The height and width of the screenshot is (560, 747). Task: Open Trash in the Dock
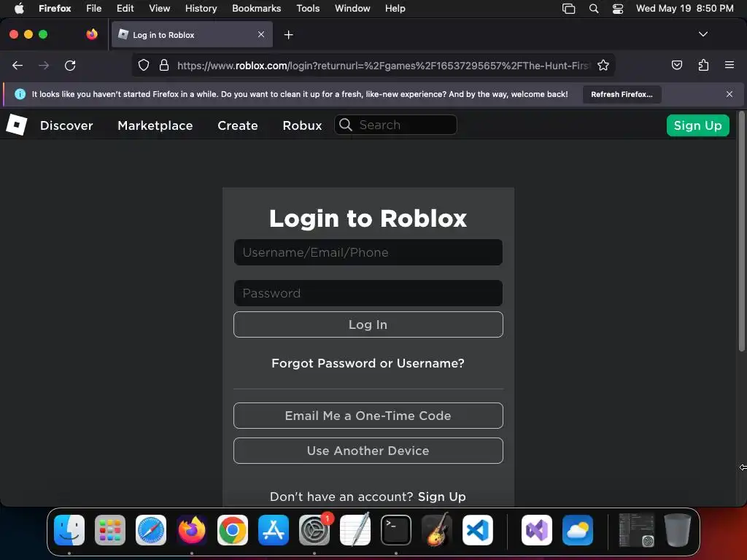point(678,530)
